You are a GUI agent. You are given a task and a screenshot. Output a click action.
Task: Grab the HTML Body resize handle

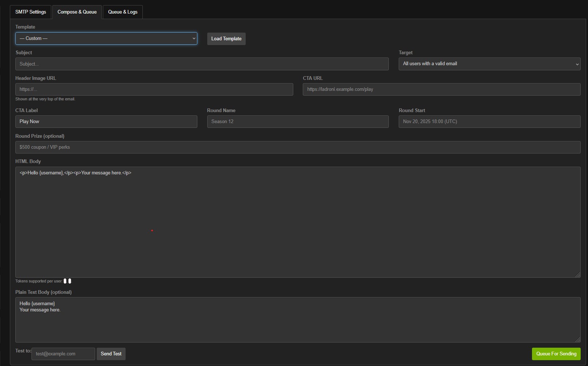click(578, 275)
